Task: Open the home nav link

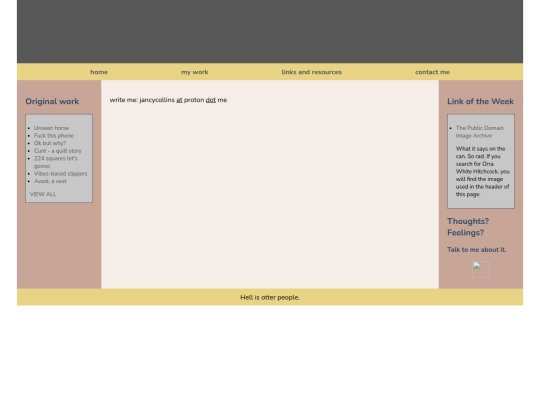Action: (99, 72)
